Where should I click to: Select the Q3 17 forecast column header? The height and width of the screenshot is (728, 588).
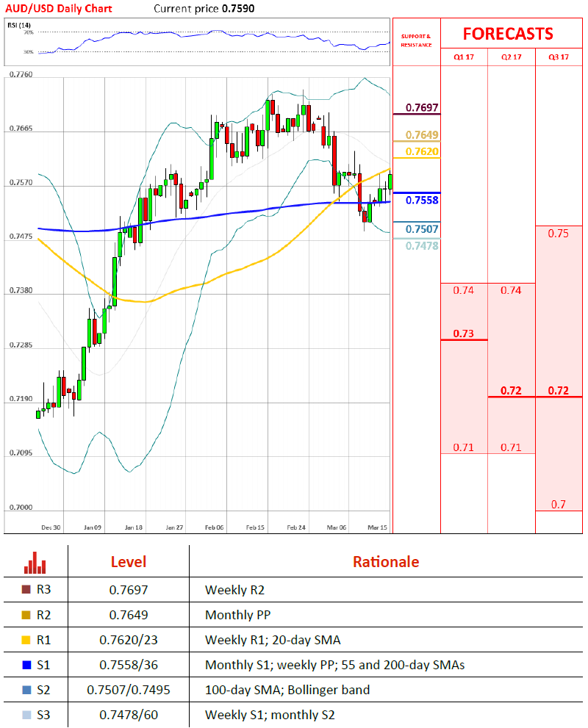tap(559, 57)
